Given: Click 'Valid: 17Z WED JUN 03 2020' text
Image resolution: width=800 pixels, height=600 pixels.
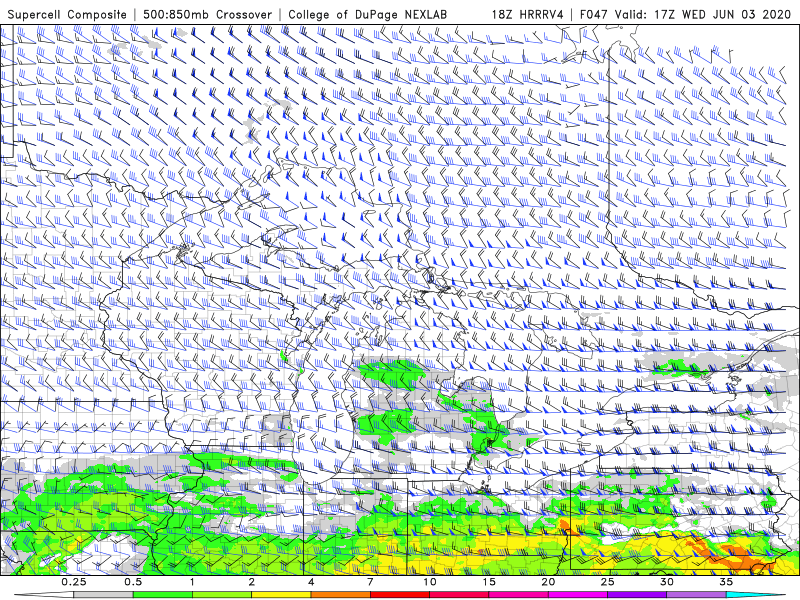Looking at the screenshot, I should pyautogui.click(x=704, y=15).
